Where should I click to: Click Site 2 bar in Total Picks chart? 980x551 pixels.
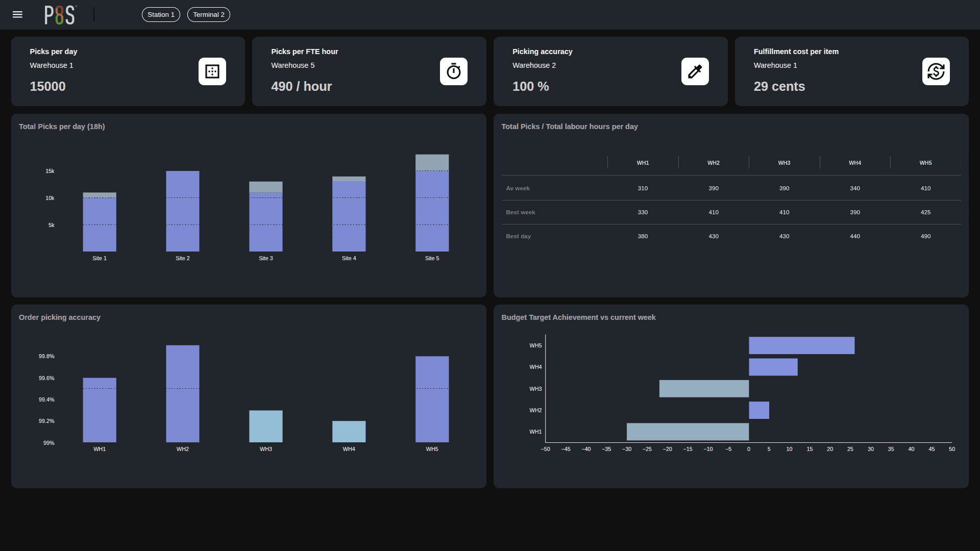(x=182, y=212)
